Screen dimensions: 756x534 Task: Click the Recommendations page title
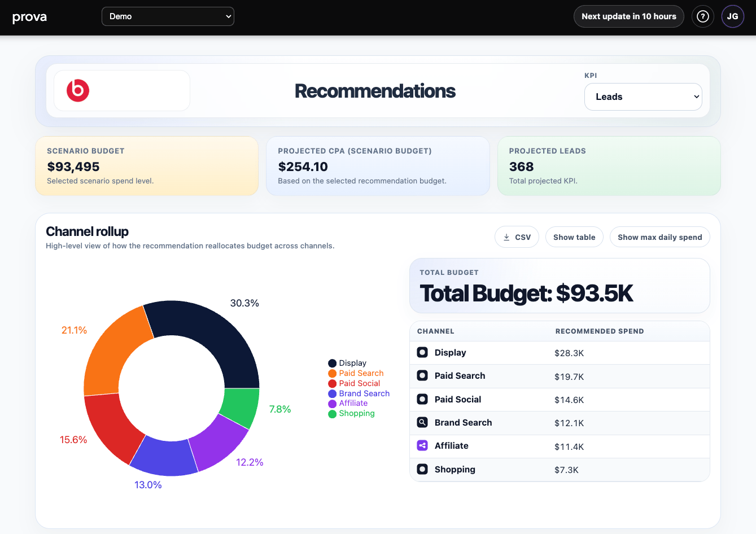(375, 91)
